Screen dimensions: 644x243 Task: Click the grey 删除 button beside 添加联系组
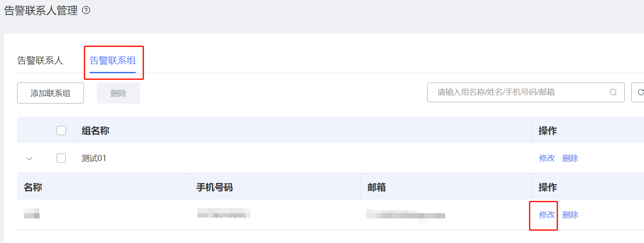pos(119,93)
